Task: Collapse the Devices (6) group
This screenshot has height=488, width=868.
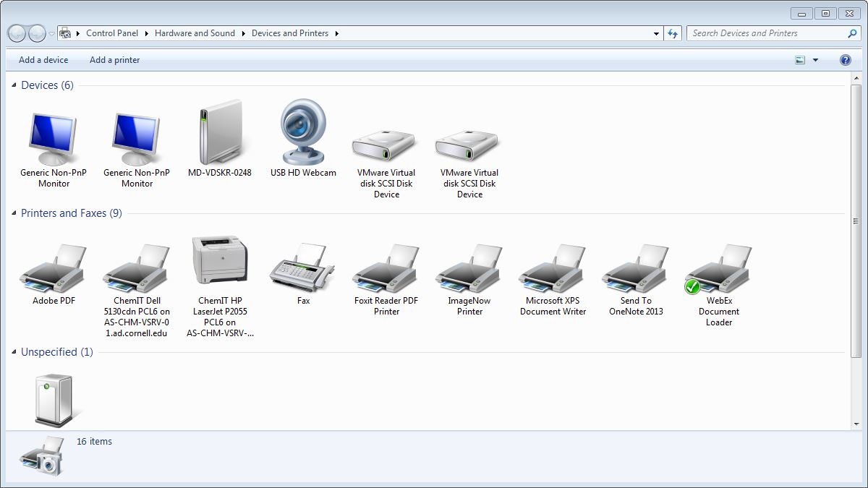Action: (x=14, y=85)
